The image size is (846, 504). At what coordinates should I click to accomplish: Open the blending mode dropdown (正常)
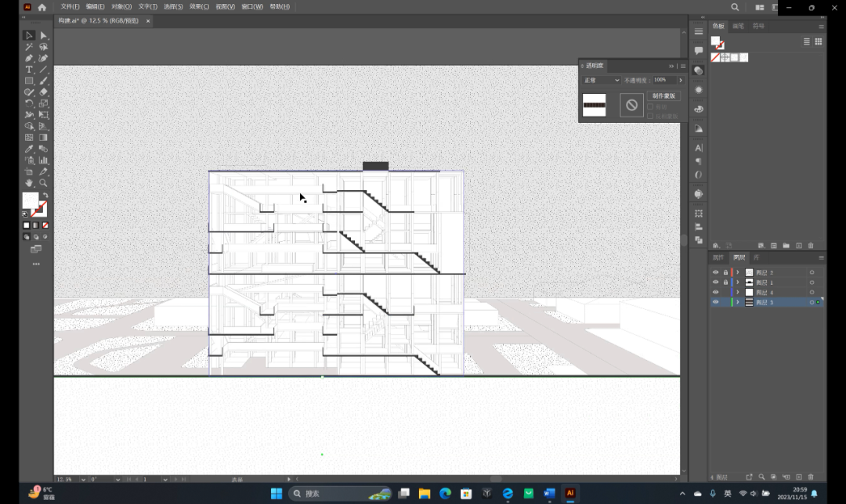[x=602, y=81]
